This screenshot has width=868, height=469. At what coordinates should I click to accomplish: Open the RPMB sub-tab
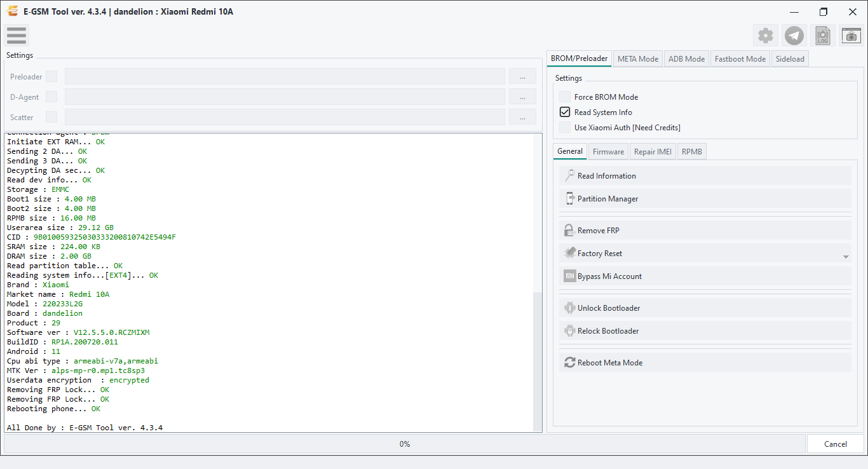coord(692,152)
